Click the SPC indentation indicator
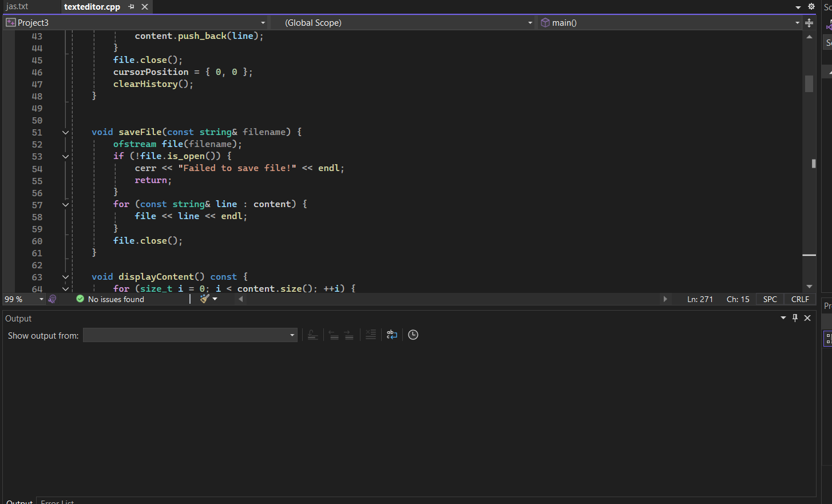 [770, 299]
